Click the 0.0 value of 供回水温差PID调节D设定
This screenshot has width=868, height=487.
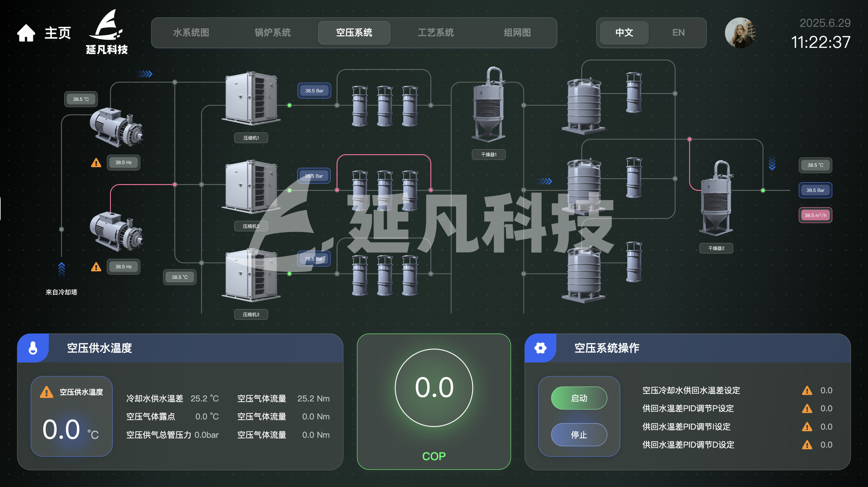click(x=826, y=445)
